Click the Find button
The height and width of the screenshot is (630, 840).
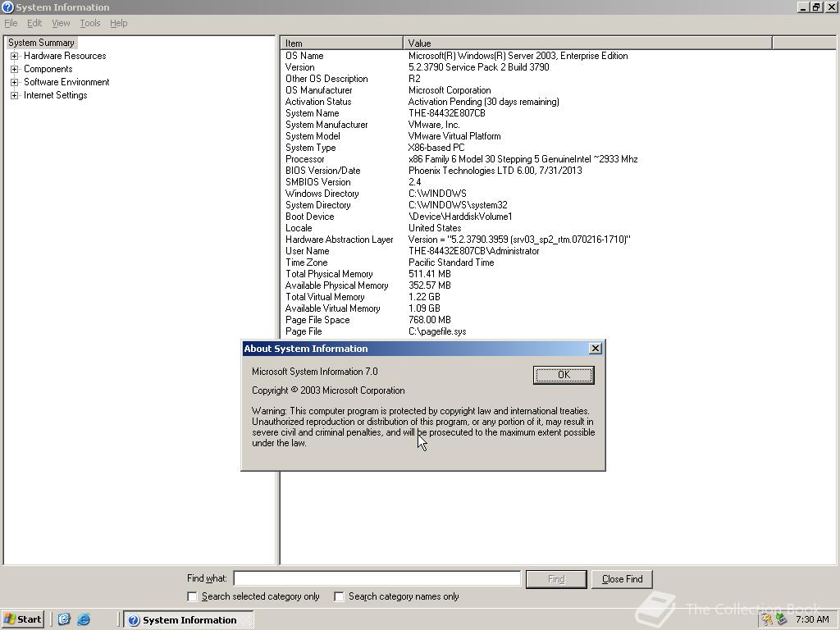point(556,579)
